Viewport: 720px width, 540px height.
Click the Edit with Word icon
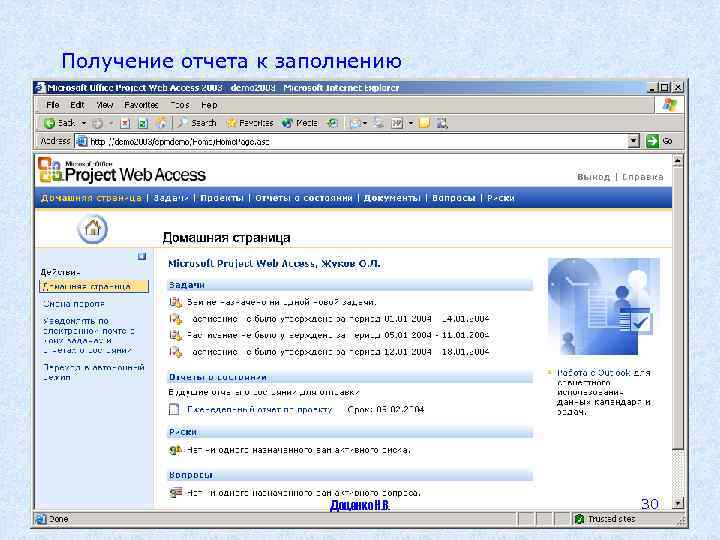tap(397, 123)
